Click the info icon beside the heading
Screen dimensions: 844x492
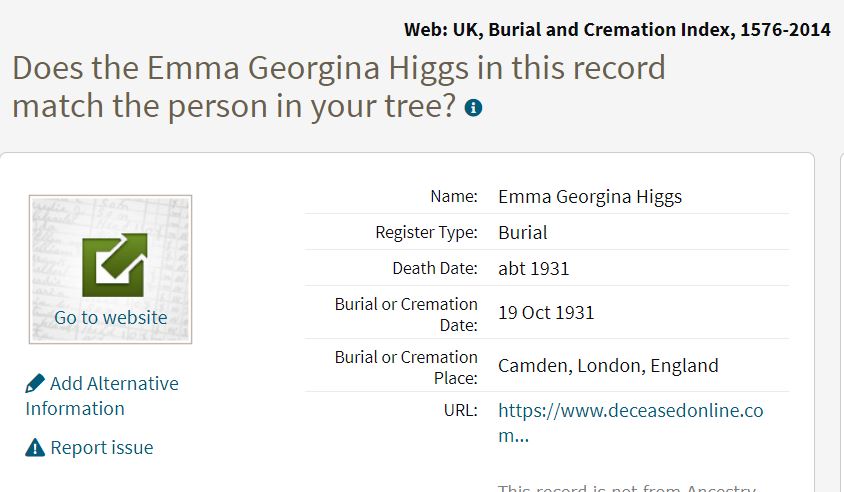click(474, 107)
